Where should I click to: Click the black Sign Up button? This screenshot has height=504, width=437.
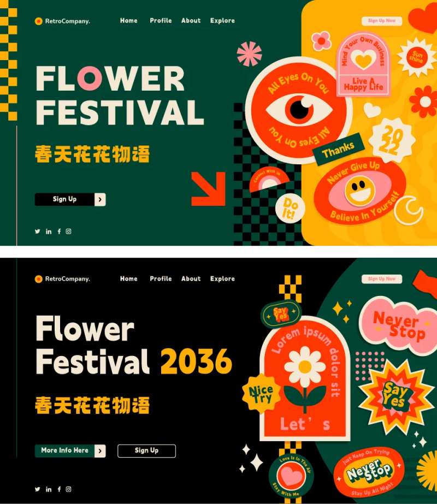64,199
